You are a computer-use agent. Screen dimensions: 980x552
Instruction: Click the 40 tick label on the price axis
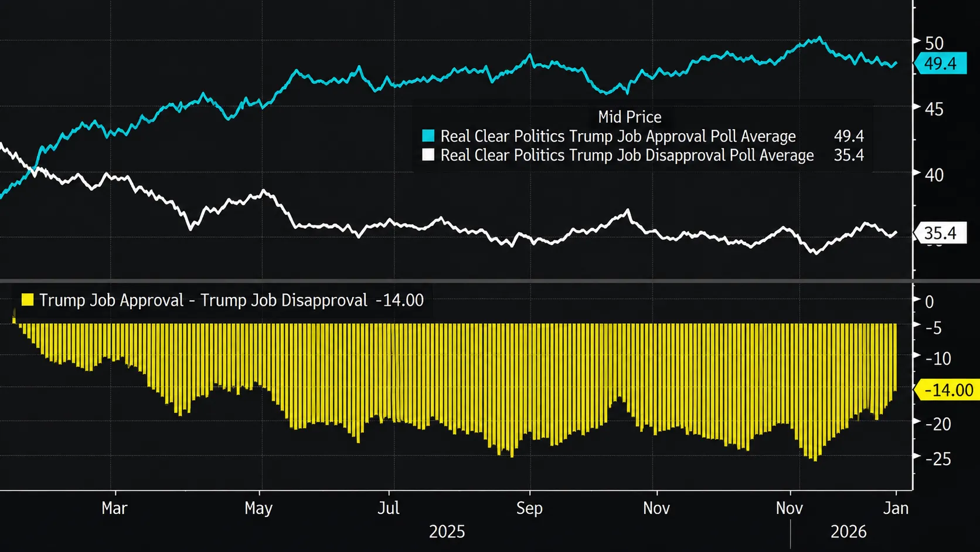[x=934, y=175]
